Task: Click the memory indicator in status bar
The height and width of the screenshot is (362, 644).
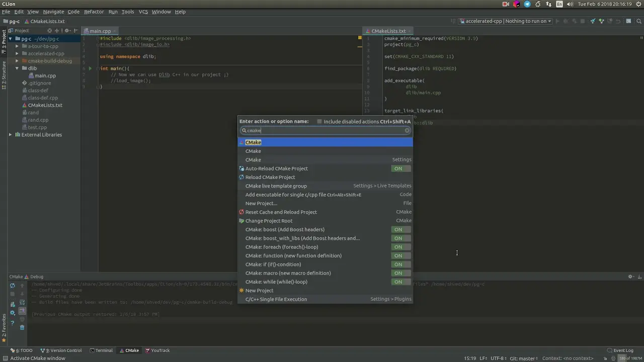Action: tap(630, 358)
